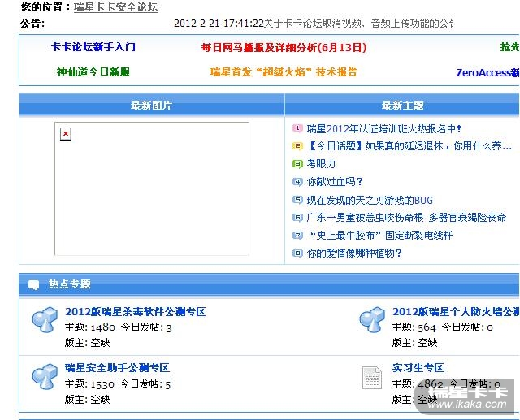Image resolution: width=520 pixels, height=420 pixels.
Task: Click forum icon beside 2012版瑞星杀毒软件公测专区
Action: coord(45,319)
